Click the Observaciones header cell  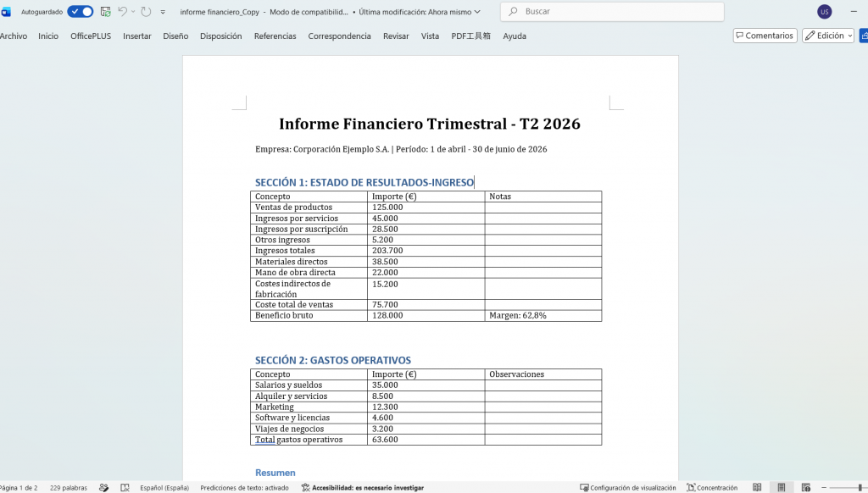543,374
